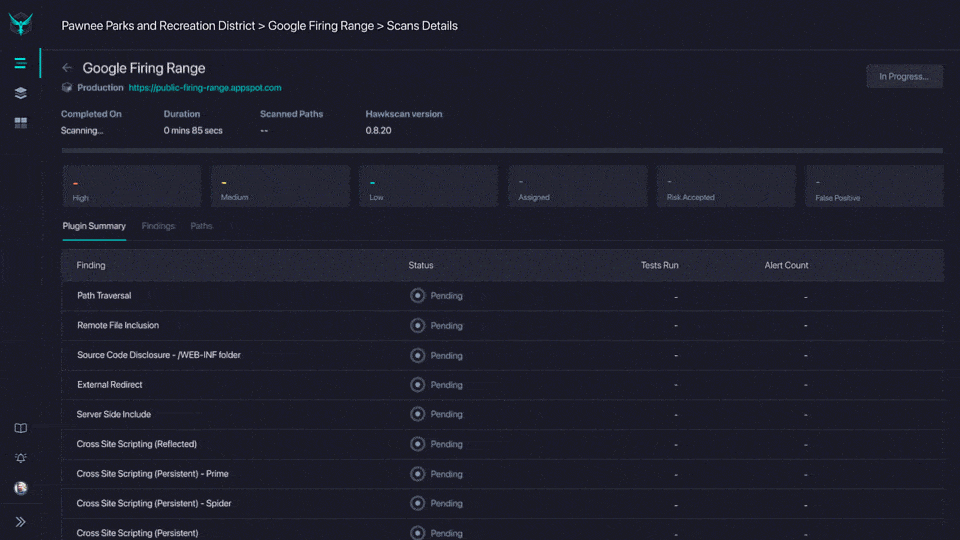
Task: Click the In Progress status button
Action: 904,77
